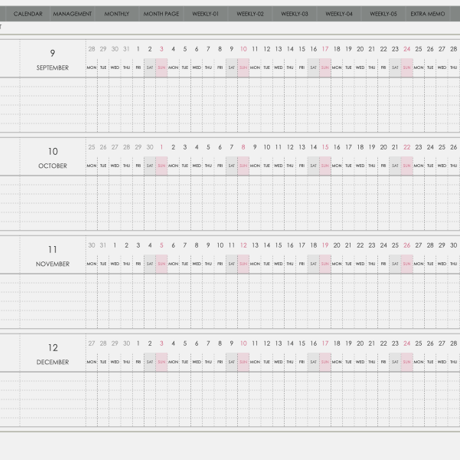Select Sunday date 17 in December row
The width and height of the screenshot is (460, 460).
click(x=325, y=343)
